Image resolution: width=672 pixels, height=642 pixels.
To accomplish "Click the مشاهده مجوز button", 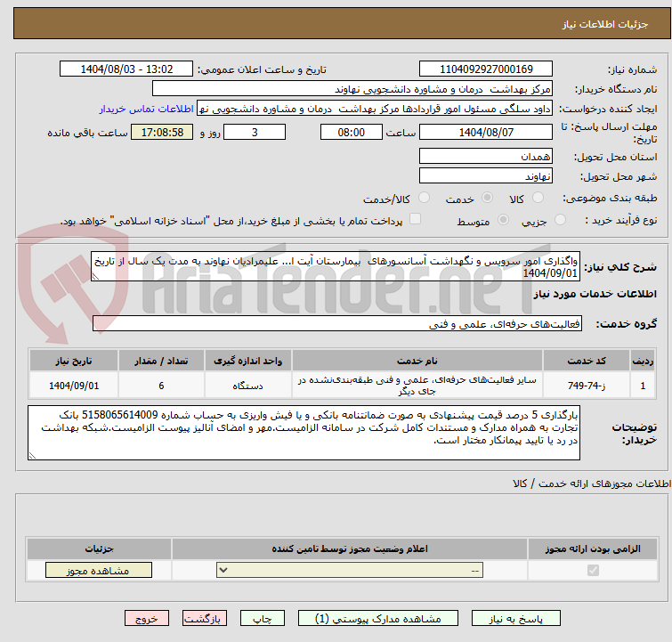I will point(86,571).
